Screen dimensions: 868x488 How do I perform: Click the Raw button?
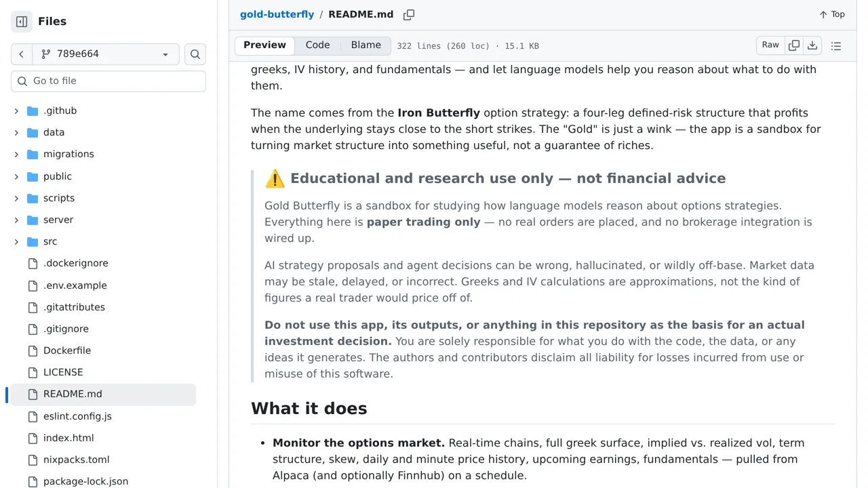pos(770,45)
